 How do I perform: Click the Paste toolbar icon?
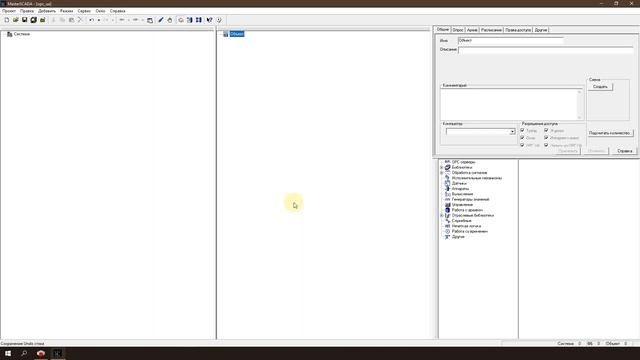click(71, 20)
